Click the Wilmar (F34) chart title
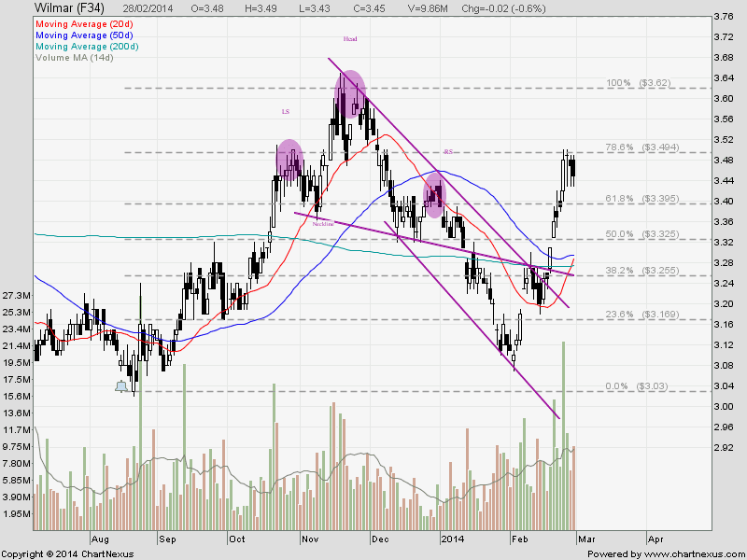The height and width of the screenshot is (560, 747). [69, 8]
